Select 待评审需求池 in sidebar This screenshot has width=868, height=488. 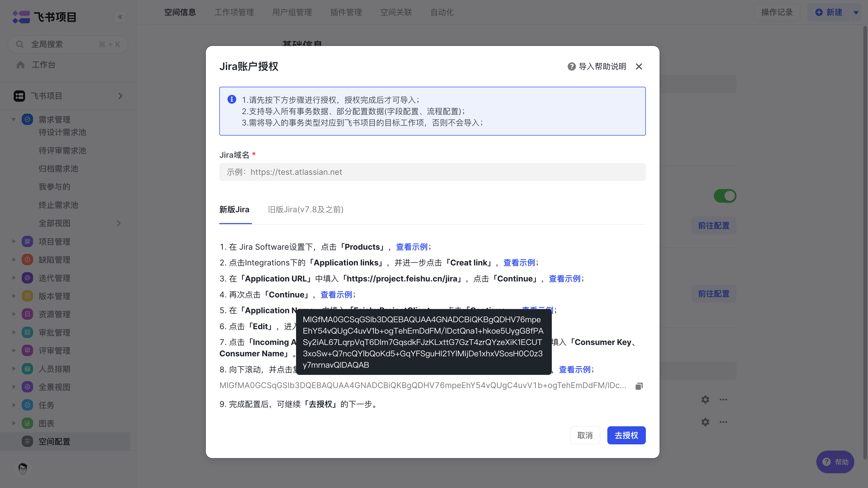(x=62, y=150)
